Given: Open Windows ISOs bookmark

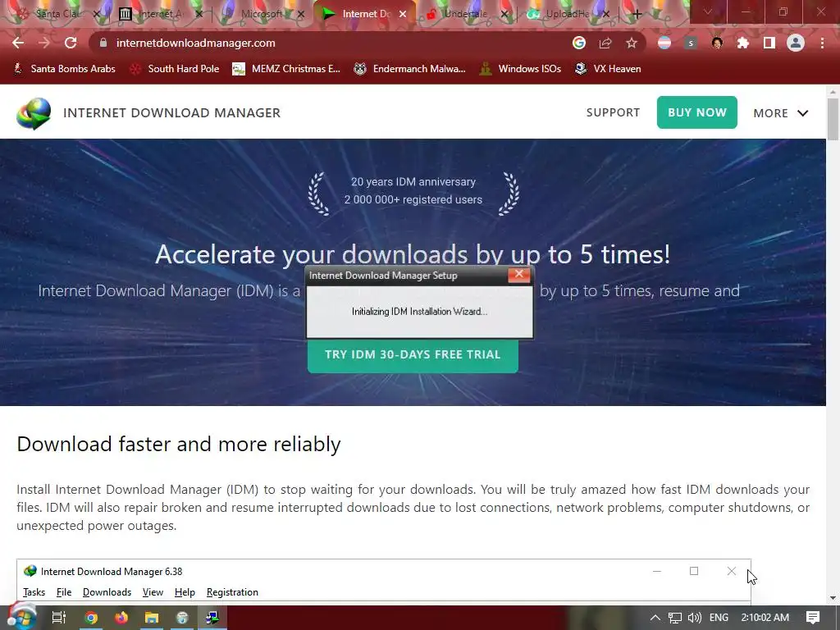Looking at the screenshot, I should (x=520, y=69).
